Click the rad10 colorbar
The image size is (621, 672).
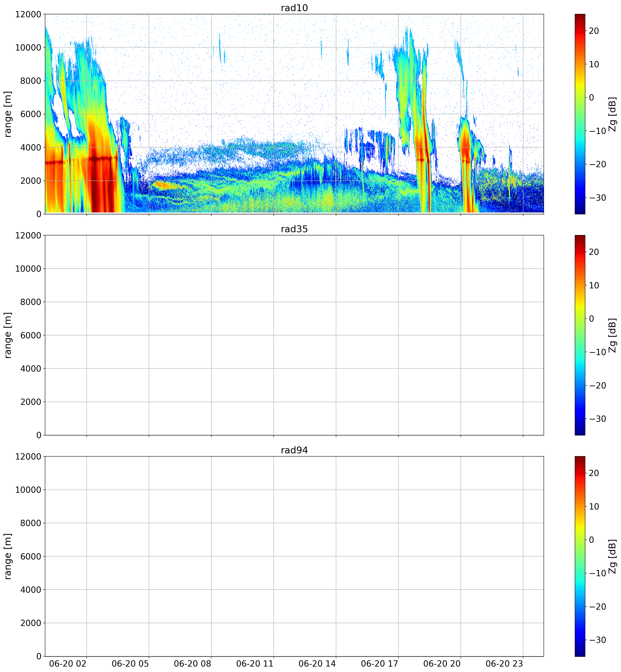pos(580,114)
